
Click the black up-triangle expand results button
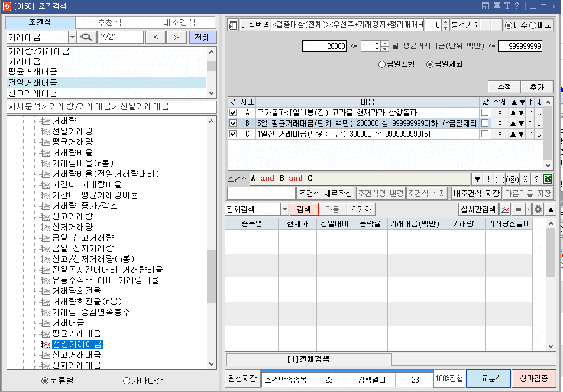(551, 209)
